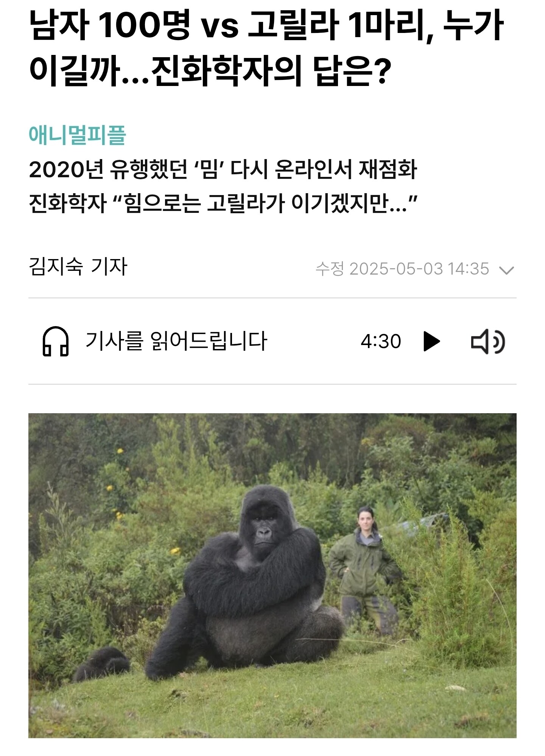Expand the edit date chevron
The width and height of the screenshot is (545, 756).
pos(506,270)
